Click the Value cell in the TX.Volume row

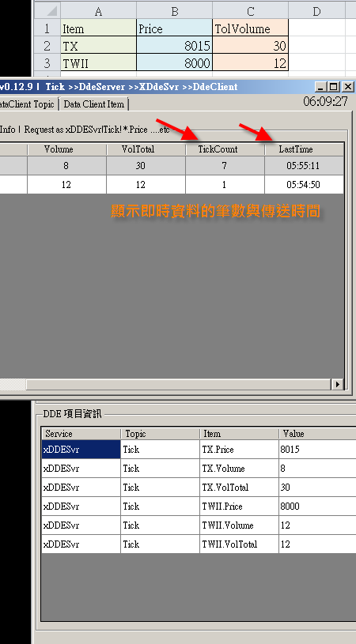pyautogui.click(x=317, y=469)
